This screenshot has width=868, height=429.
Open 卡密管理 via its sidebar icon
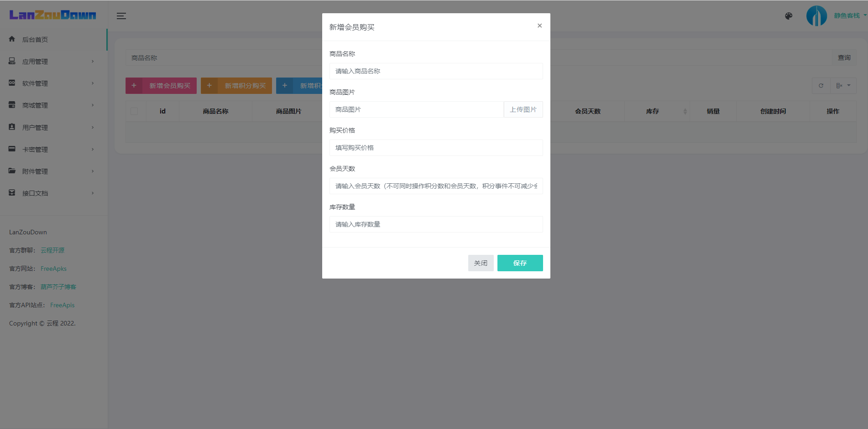coord(12,149)
